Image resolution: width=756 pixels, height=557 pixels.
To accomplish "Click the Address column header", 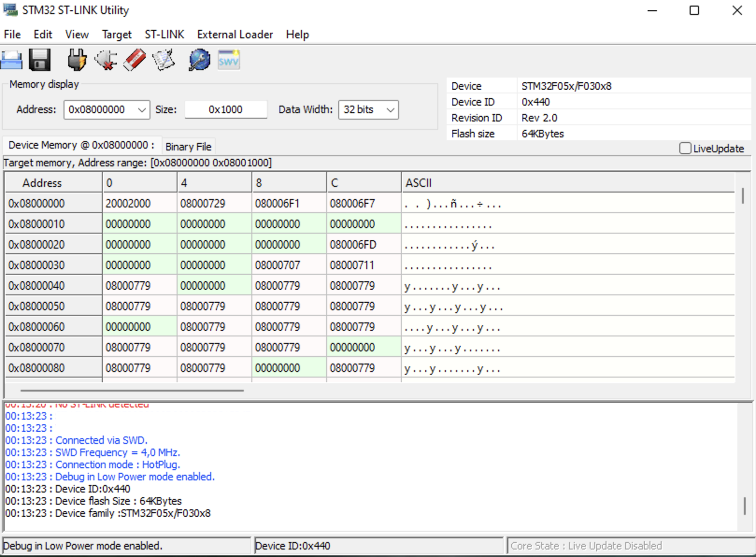I will pos(53,183).
